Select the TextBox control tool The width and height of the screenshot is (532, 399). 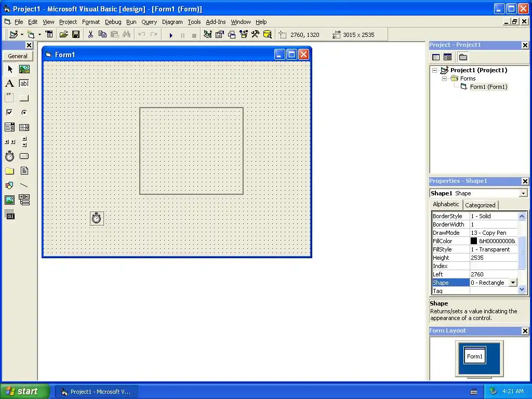[24, 84]
